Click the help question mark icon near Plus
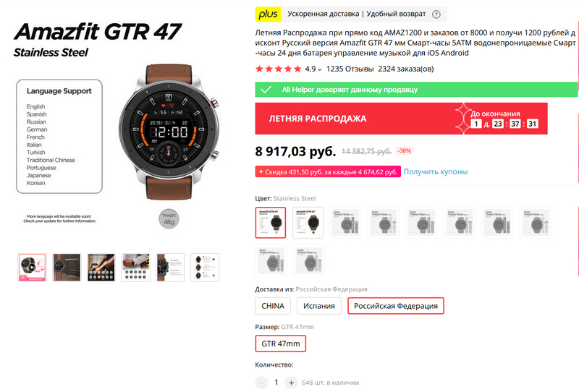The height and width of the screenshot is (392, 579). pyautogui.click(x=436, y=14)
